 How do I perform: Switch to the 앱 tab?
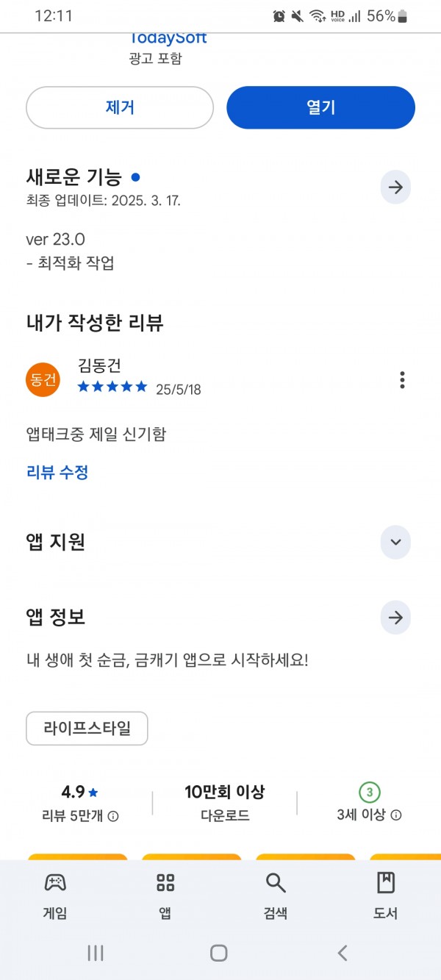pos(165,895)
